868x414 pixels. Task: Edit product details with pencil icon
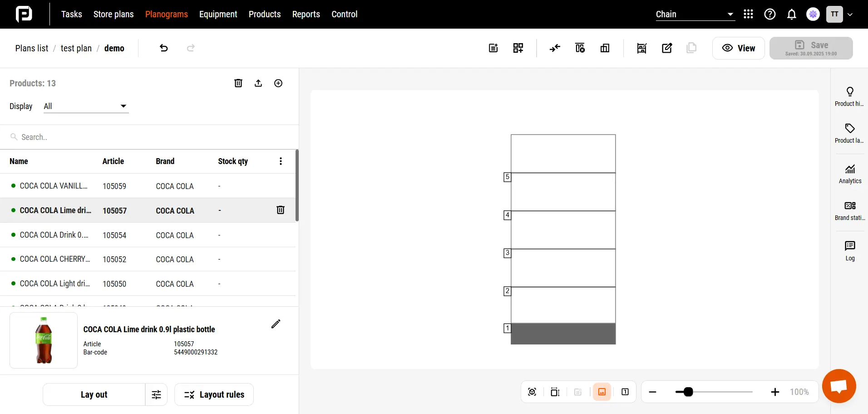click(276, 324)
